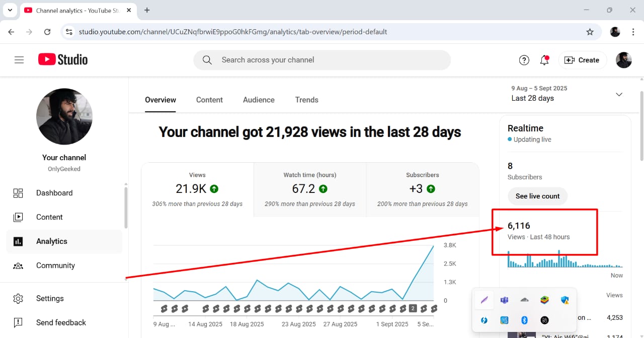Viewport: 644px width, 338px height.
Task: Open the browser profile menu
Action: 615,31
